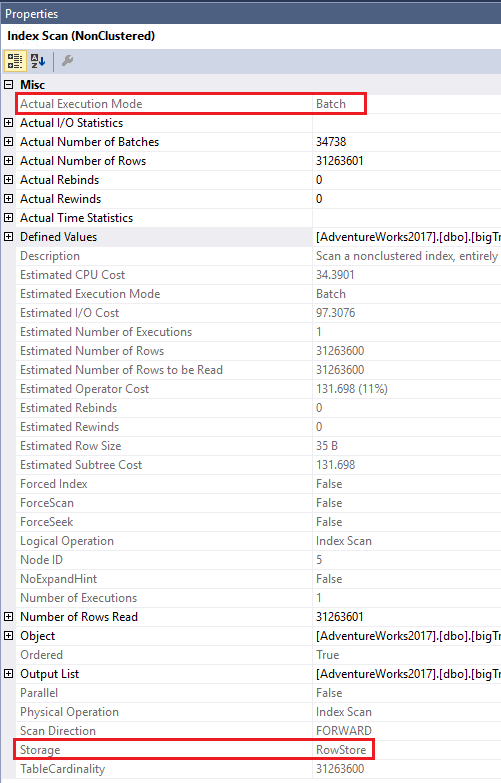Expand Actual Number of Batches
Image resolution: width=501 pixels, height=783 pixels.
(8, 141)
